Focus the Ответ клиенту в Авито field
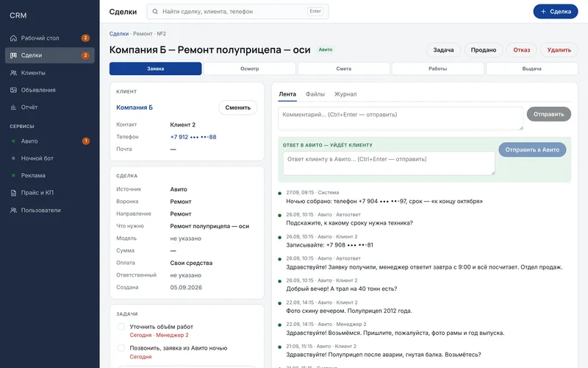Image resolution: width=588 pixels, height=368 pixels. pos(389,163)
